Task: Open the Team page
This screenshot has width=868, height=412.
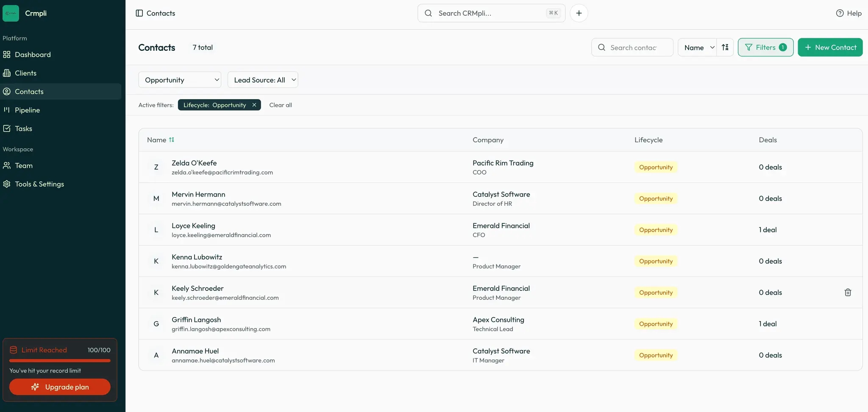Action: 61,166
